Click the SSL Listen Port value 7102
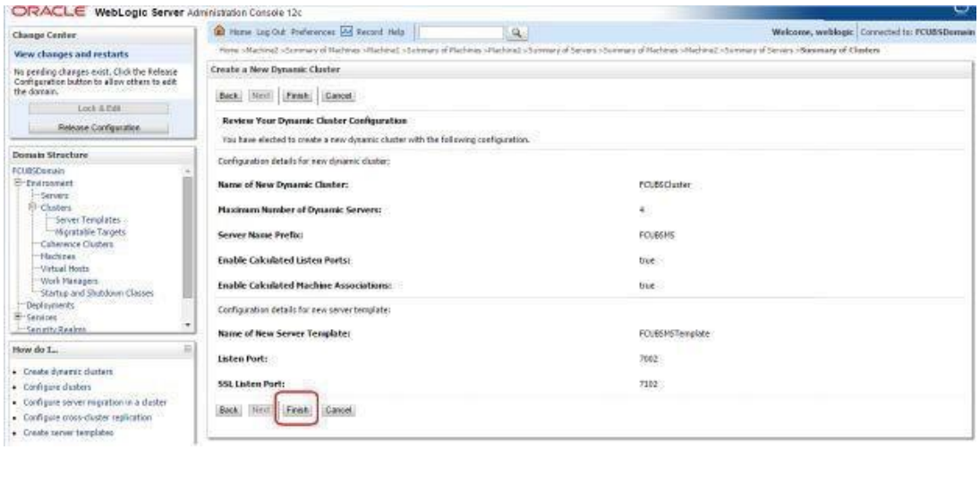The image size is (980, 492). coord(648,384)
